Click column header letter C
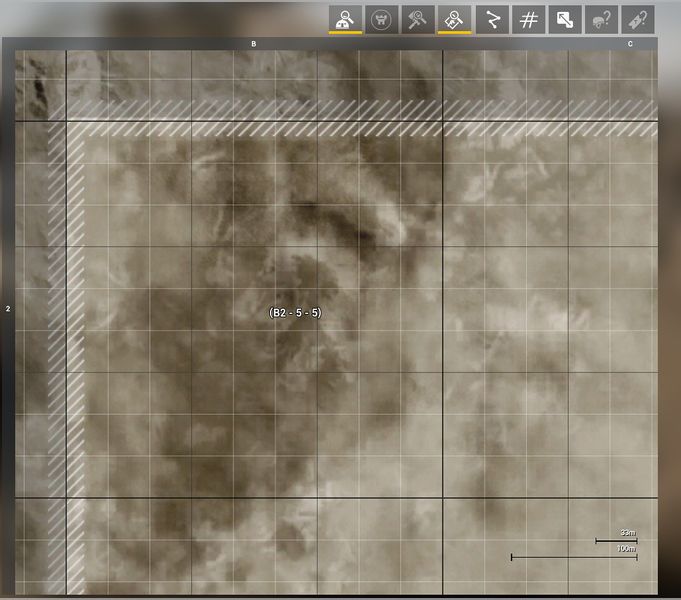Screen dimensions: 681x600 (630, 44)
